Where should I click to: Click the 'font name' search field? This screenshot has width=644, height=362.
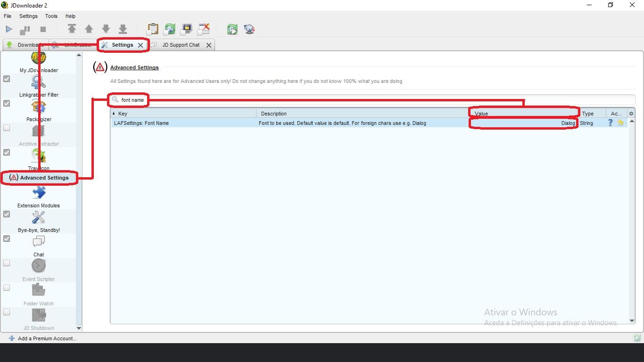372,100
